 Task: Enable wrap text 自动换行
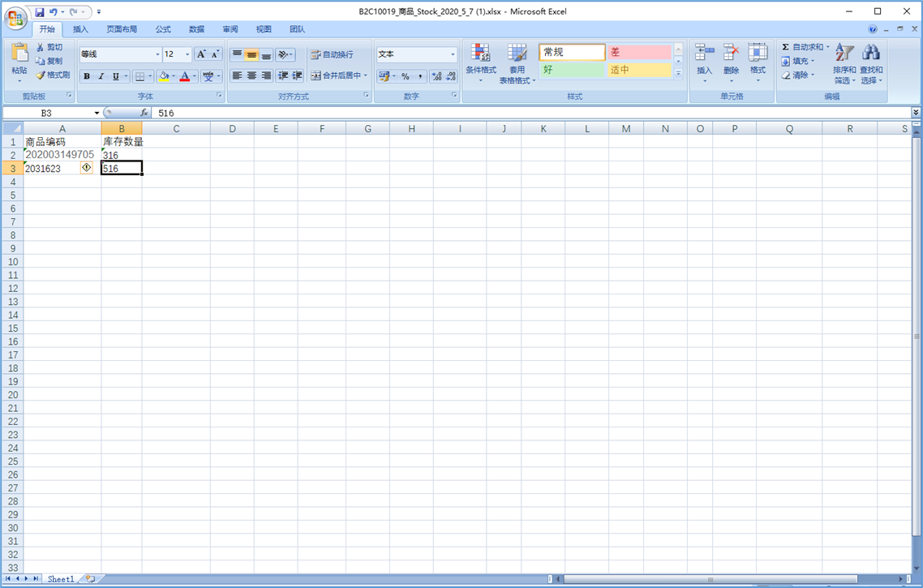[x=333, y=54]
